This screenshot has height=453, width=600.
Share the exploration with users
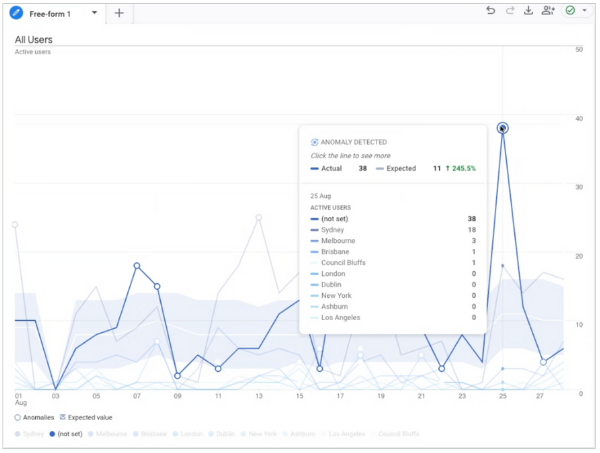548,10
